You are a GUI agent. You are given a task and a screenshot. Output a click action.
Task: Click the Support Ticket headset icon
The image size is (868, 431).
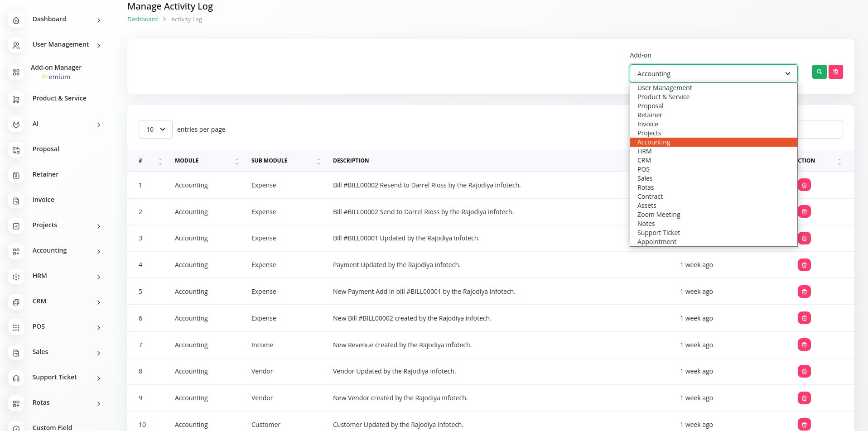point(16,378)
